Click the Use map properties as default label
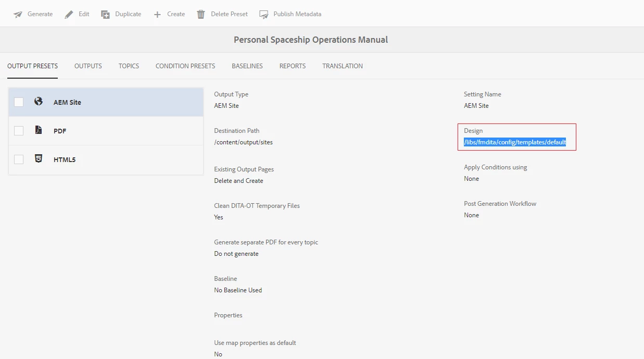 point(255,343)
